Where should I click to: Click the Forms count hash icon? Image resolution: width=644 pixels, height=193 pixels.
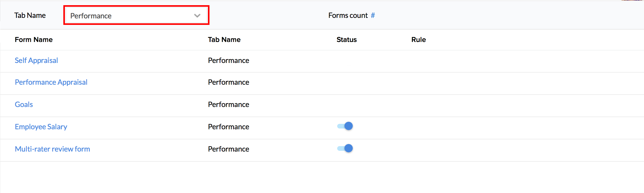coord(373,16)
